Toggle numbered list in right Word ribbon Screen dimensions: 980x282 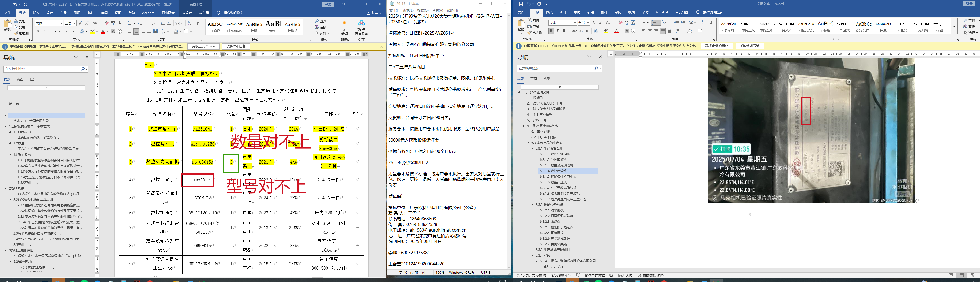coord(654,23)
